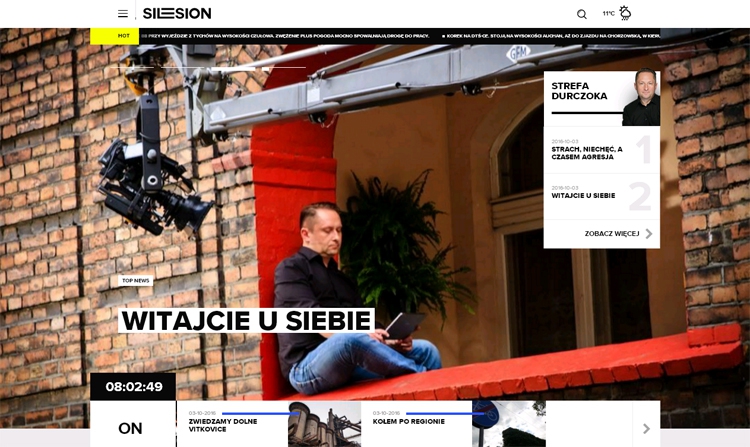Open article 'Strach, niechęć, a czasem agresja'
Viewport: 750px width, 447px height.
coord(587,153)
